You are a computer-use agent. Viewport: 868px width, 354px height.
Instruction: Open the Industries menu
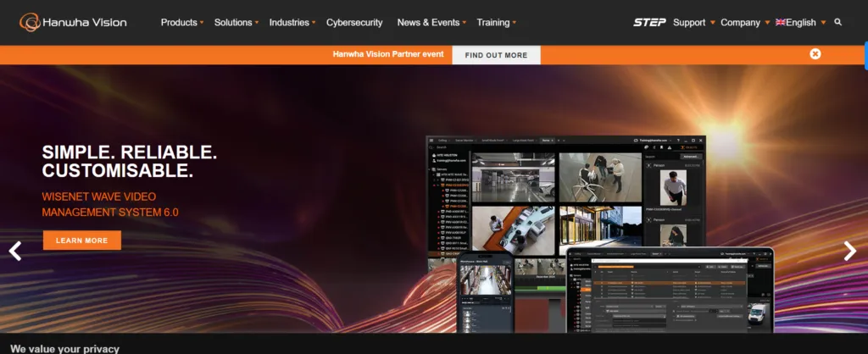tap(292, 23)
